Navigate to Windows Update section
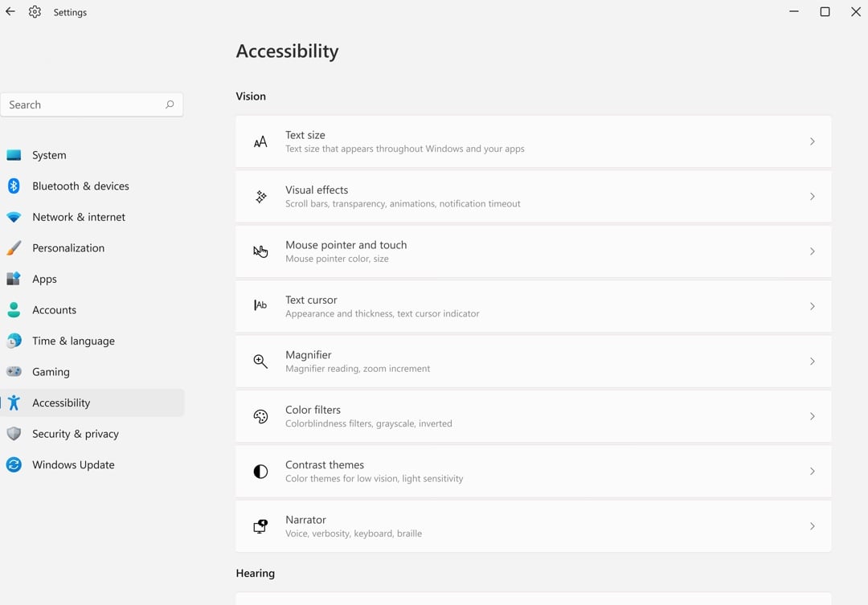Image resolution: width=868 pixels, height=605 pixels. click(x=73, y=465)
